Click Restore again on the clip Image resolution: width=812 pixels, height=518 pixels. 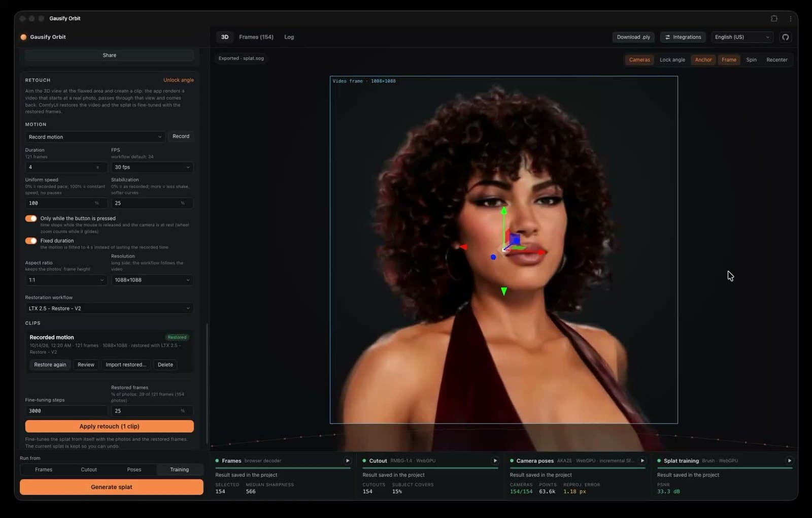50,365
